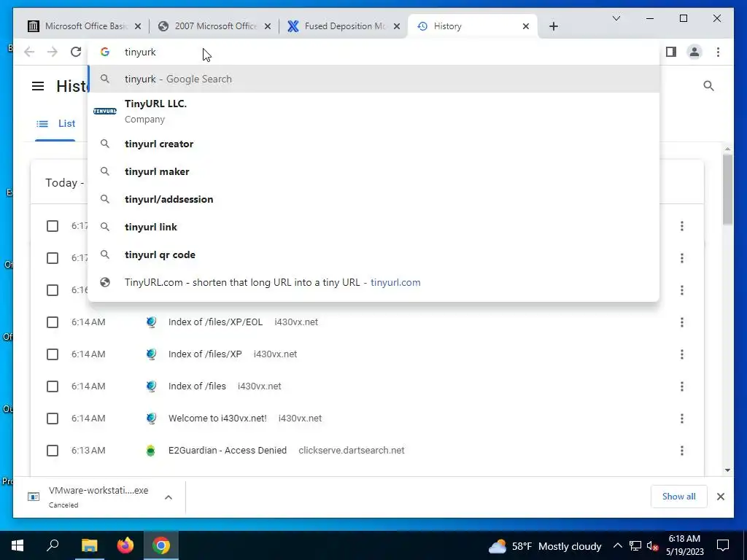Open the E2Guardian - Access Denied link
Image resolution: width=747 pixels, height=560 pixels.
228,451
